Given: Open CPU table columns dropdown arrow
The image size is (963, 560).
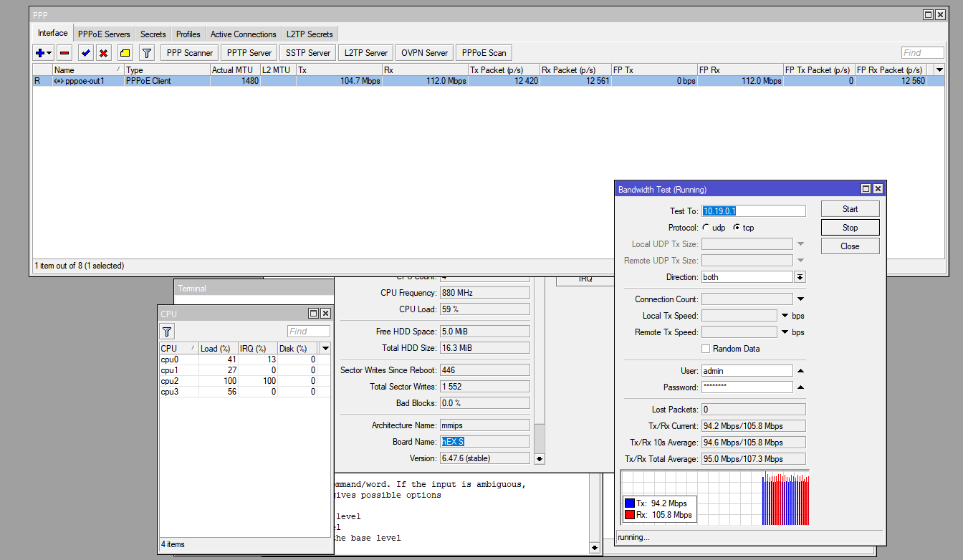Looking at the screenshot, I should pos(325,348).
